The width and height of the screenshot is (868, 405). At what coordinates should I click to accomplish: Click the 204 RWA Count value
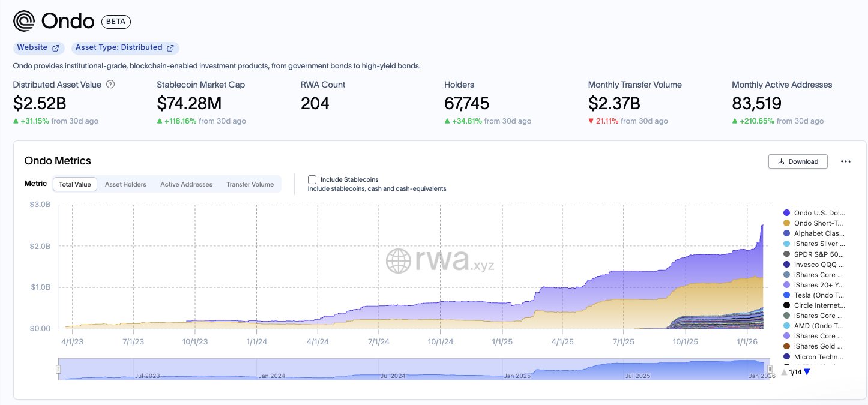tap(315, 104)
